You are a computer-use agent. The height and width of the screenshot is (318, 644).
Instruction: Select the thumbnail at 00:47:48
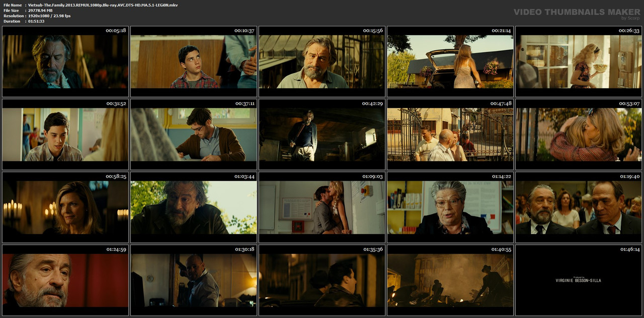click(x=450, y=134)
